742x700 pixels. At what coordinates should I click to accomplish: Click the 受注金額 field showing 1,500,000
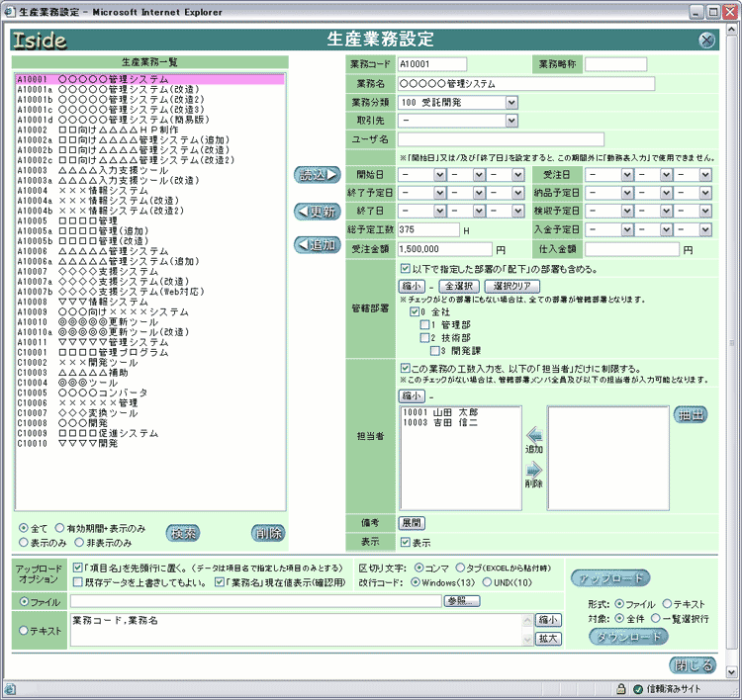(445, 249)
